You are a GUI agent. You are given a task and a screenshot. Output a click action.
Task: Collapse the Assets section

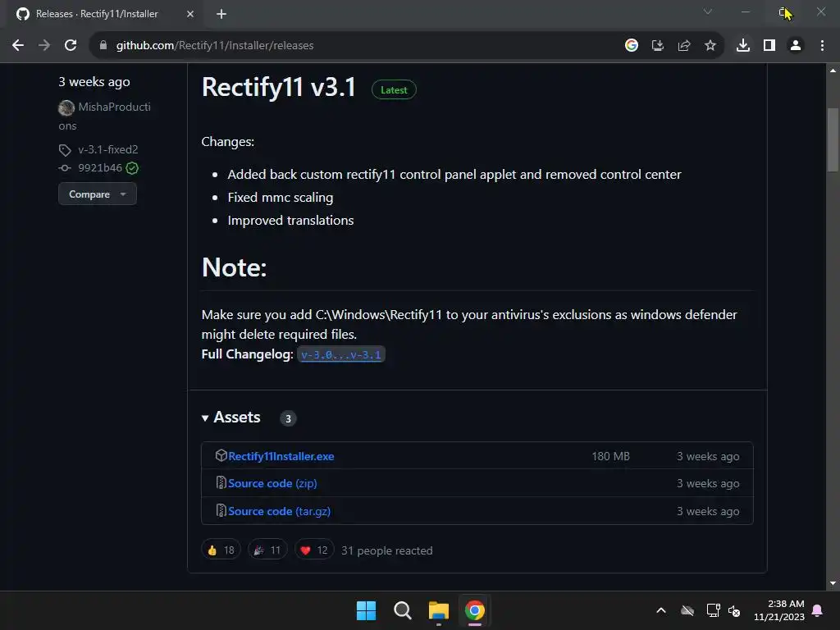point(231,418)
